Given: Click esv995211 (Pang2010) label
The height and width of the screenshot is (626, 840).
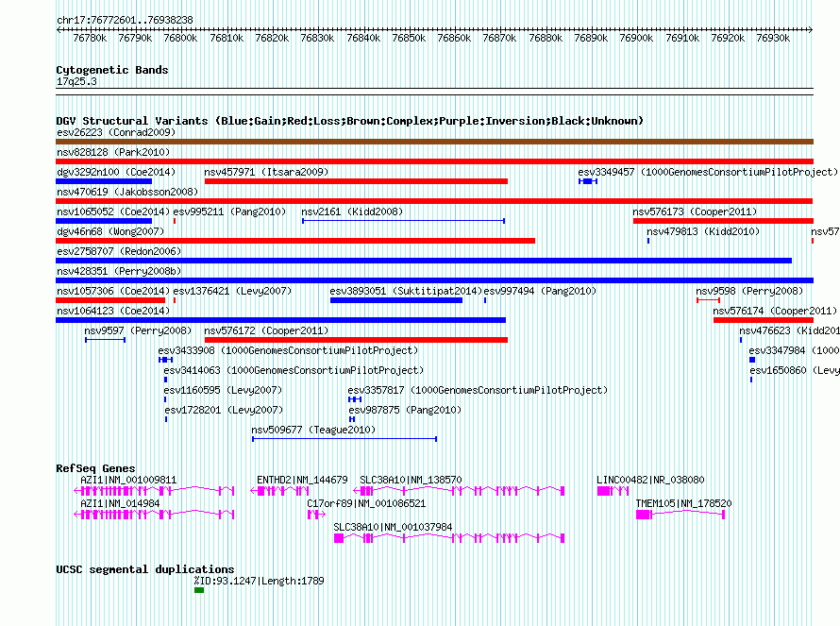Looking at the screenshot, I should tap(229, 211).
